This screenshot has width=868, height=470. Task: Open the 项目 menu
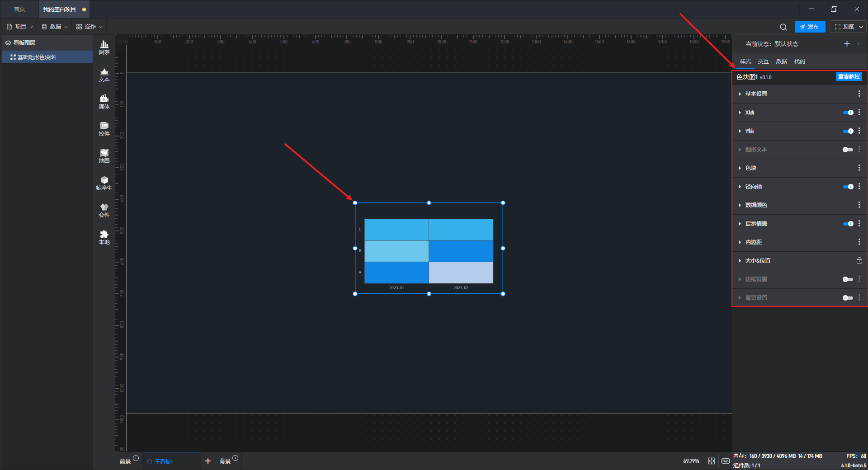[x=20, y=27]
